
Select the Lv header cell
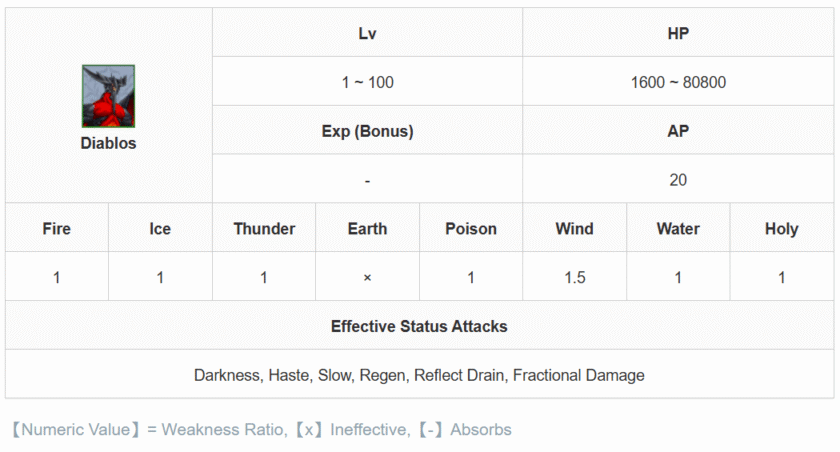click(x=368, y=33)
